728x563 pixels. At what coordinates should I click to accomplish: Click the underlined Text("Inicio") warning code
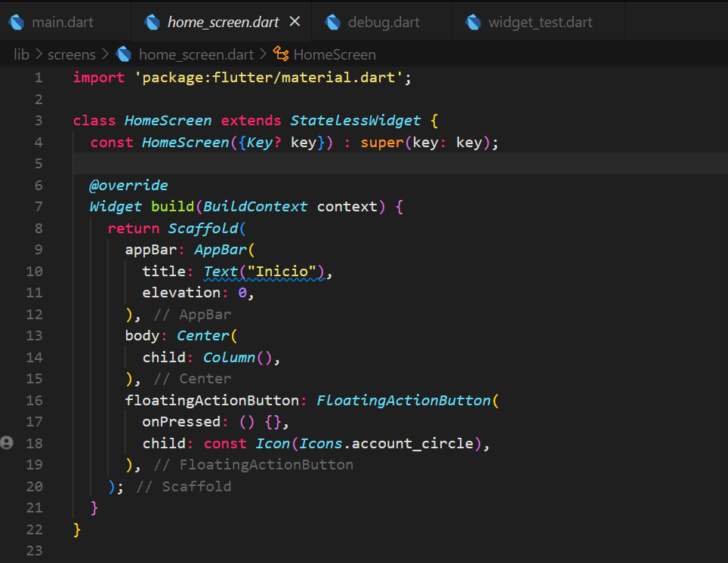[264, 272]
